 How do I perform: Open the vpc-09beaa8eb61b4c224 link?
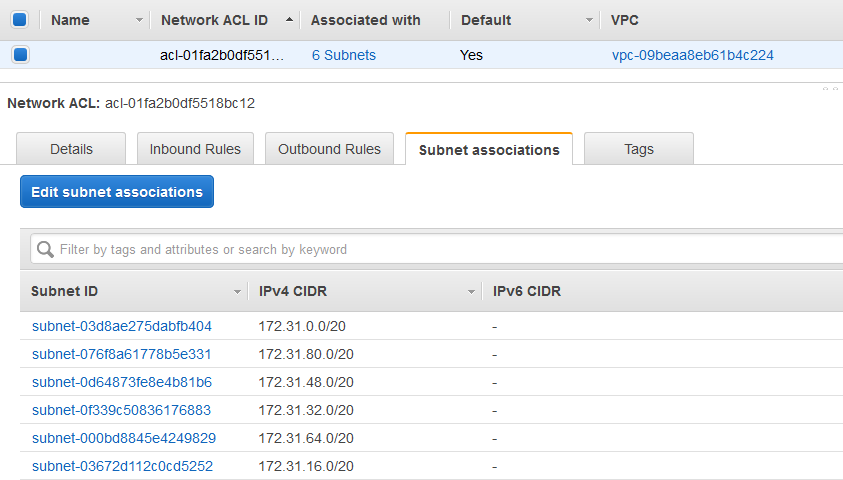pyautogui.click(x=692, y=55)
